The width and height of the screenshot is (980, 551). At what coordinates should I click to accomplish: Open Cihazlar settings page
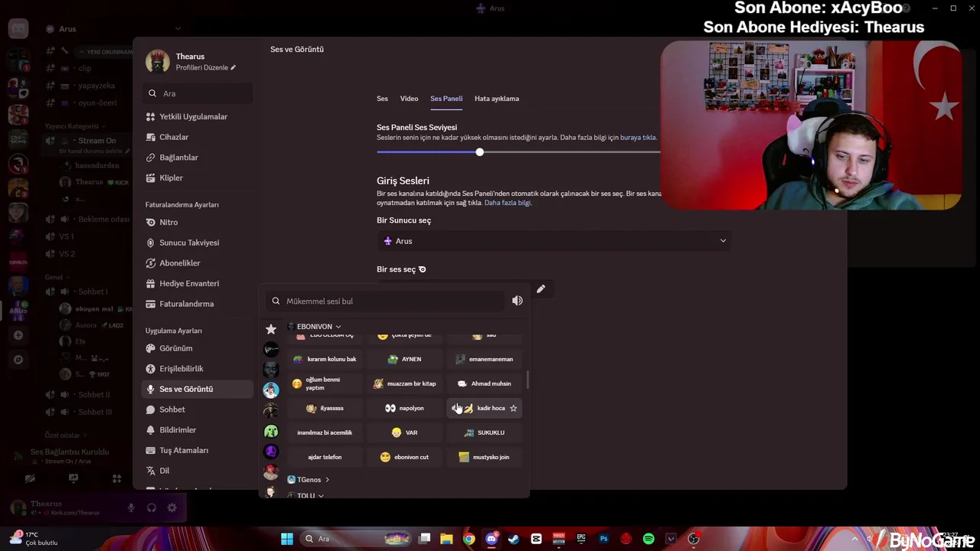(198, 137)
